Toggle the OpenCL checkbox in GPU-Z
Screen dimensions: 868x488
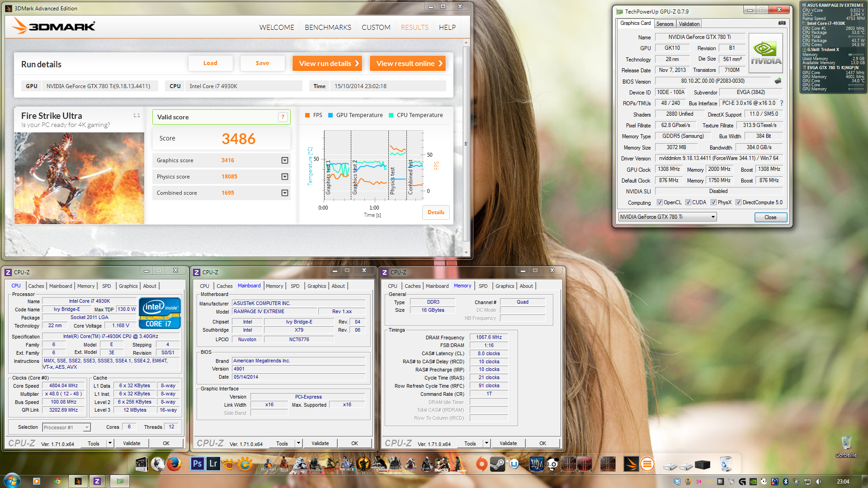coord(660,202)
